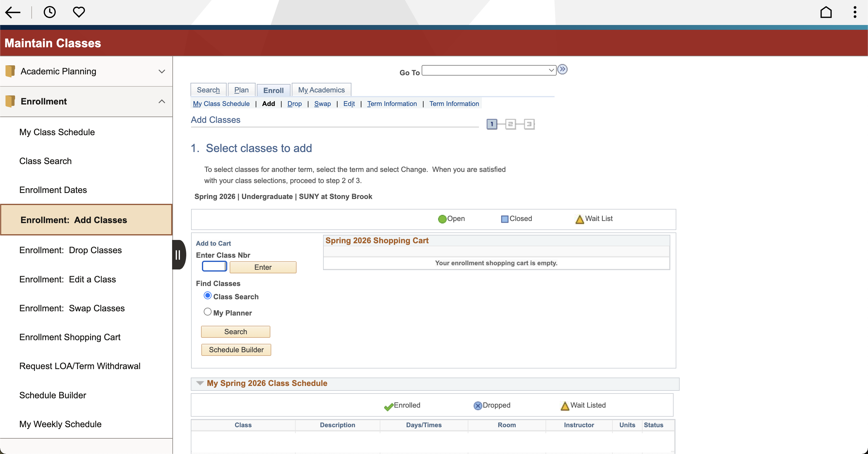This screenshot has width=868, height=454.
Task: Click the Wait Listed triangle icon
Action: 565,406
